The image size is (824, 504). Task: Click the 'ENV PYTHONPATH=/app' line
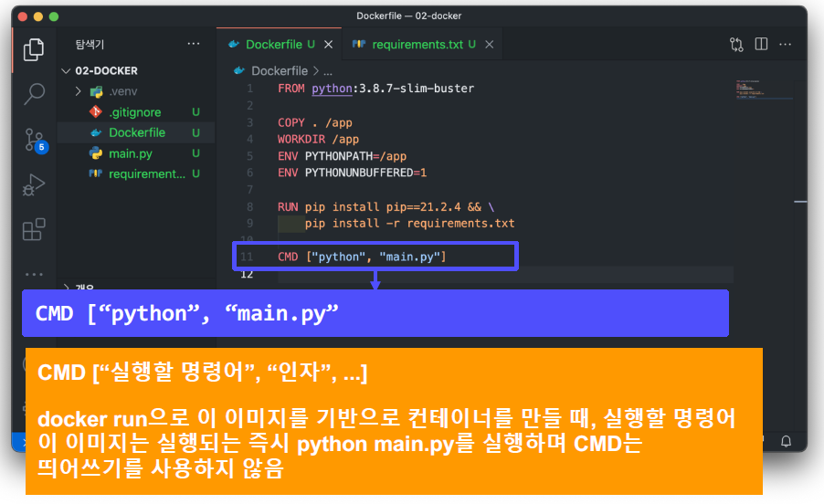point(342,156)
